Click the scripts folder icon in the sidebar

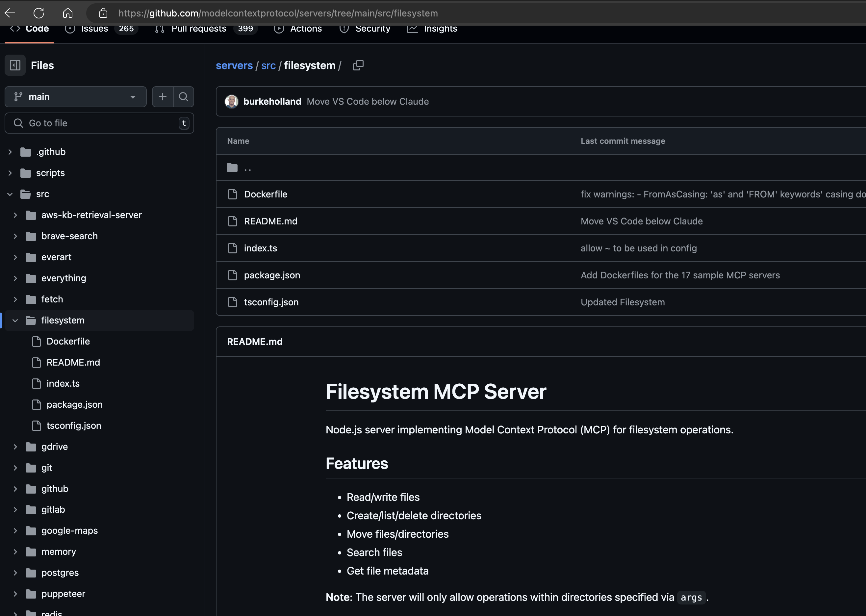click(25, 173)
